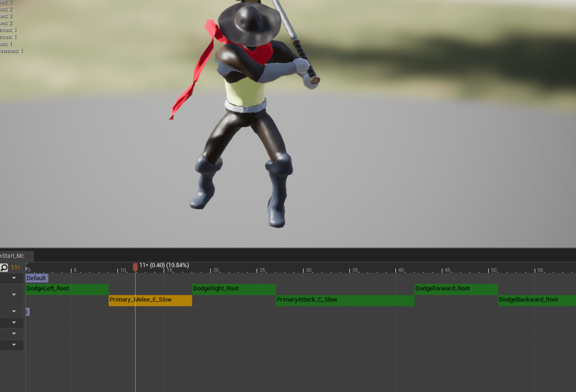
Task: Select the orange Primary_Melee_E_Slow segment
Action: tap(150, 300)
